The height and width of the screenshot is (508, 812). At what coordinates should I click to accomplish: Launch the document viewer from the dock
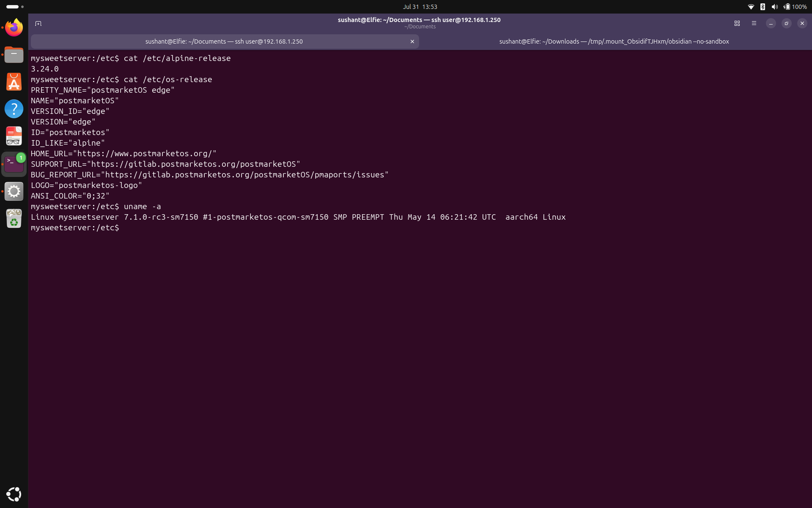tap(14, 136)
